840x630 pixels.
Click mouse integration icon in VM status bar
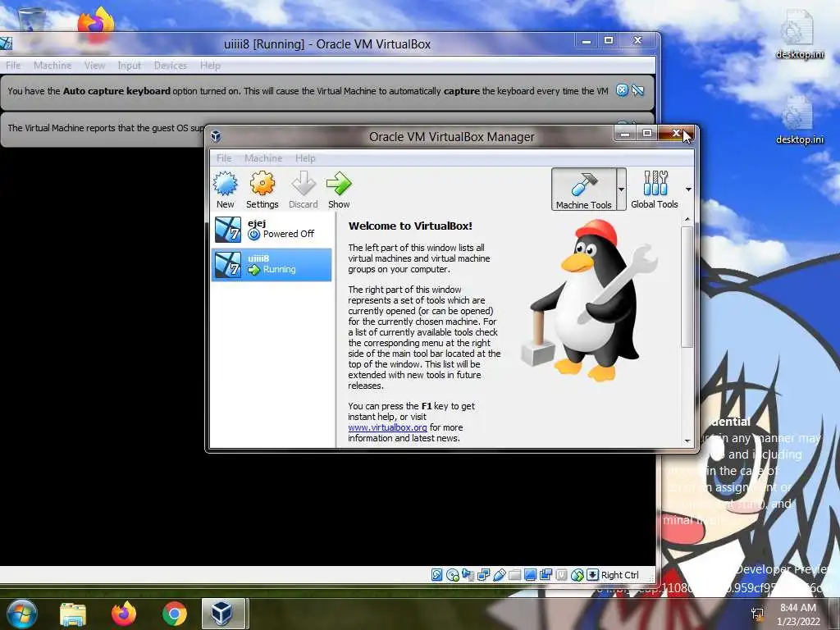[x=577, y=575]
